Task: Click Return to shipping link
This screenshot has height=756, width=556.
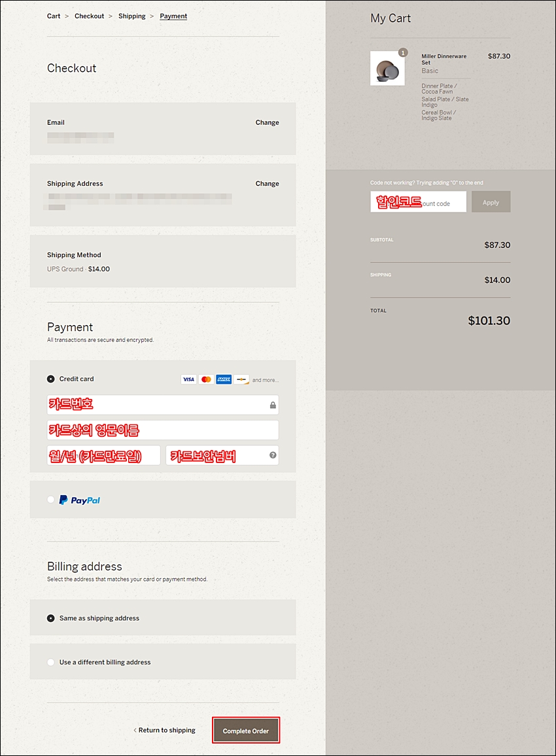Action: (x=164, y=730)
